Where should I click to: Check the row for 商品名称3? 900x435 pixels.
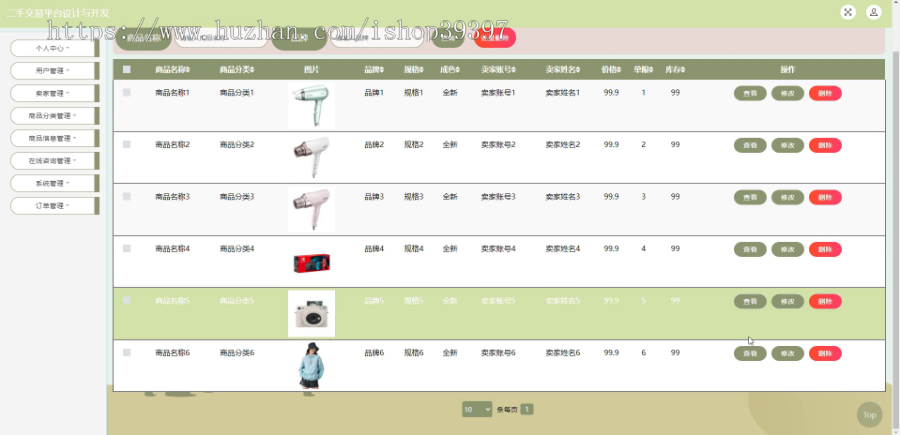127,196
